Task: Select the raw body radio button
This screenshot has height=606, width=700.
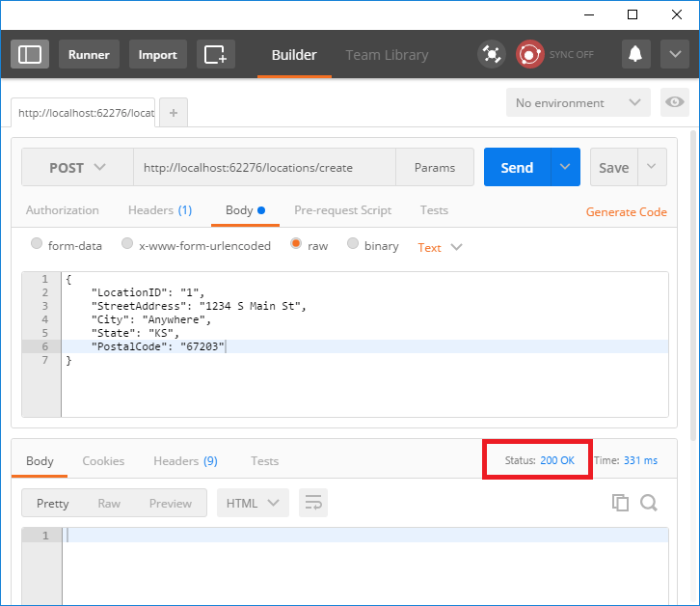Action: (296, 243)
